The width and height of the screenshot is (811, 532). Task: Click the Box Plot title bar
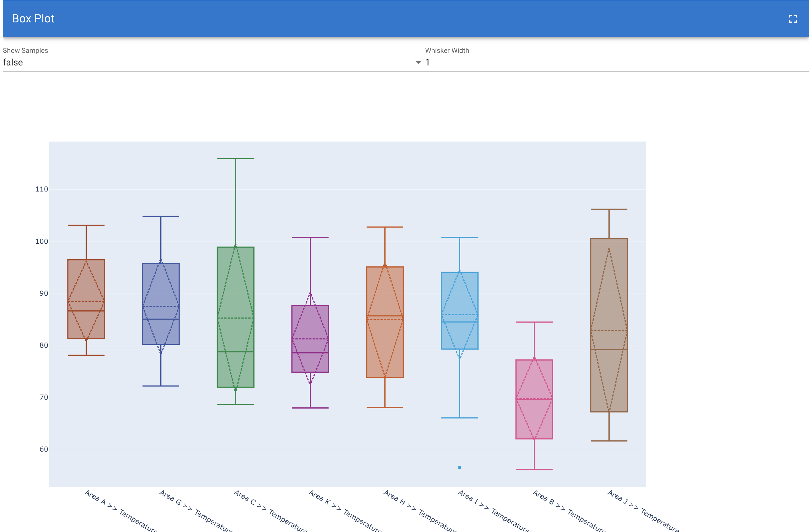coord(33,18)
